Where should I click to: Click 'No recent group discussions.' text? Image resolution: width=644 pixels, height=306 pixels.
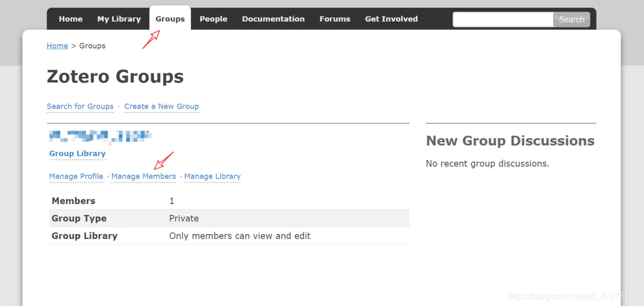[x=488, y=163]
